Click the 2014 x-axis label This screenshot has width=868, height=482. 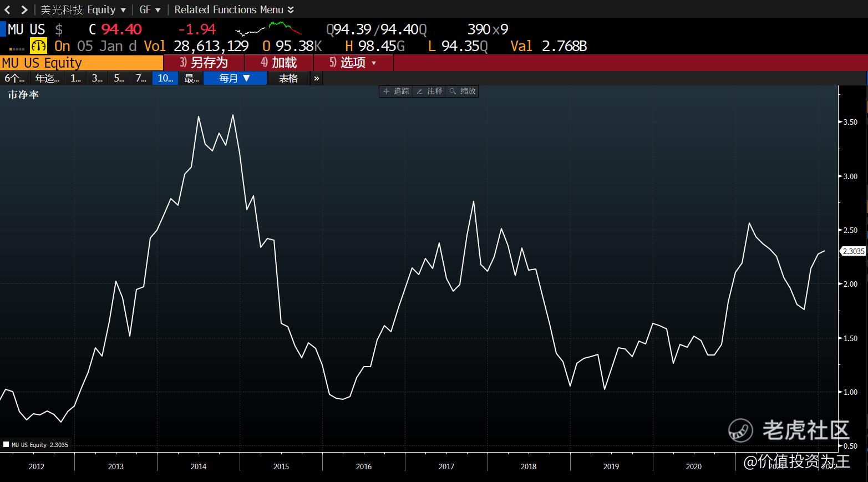coord(199,466)
